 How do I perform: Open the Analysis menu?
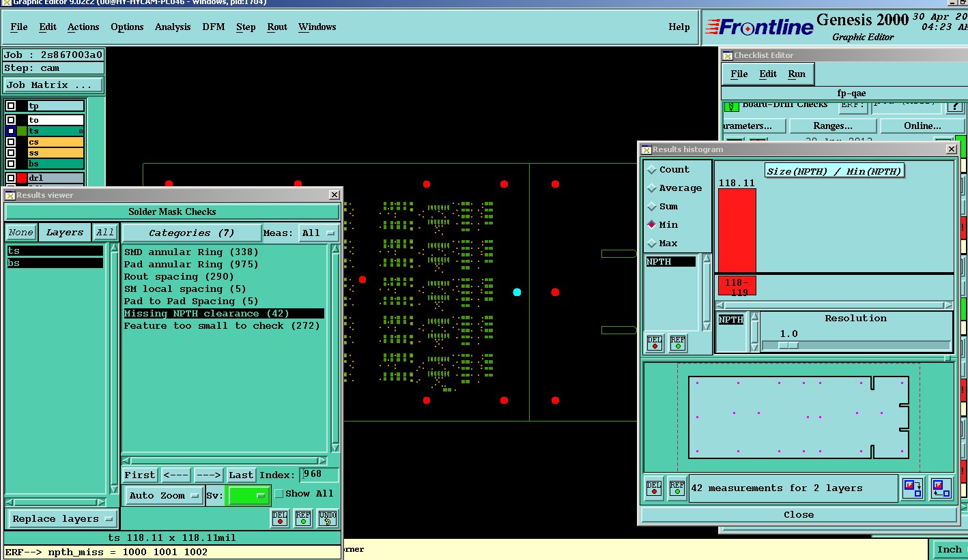pyautogui.click(x=173, y=27)
